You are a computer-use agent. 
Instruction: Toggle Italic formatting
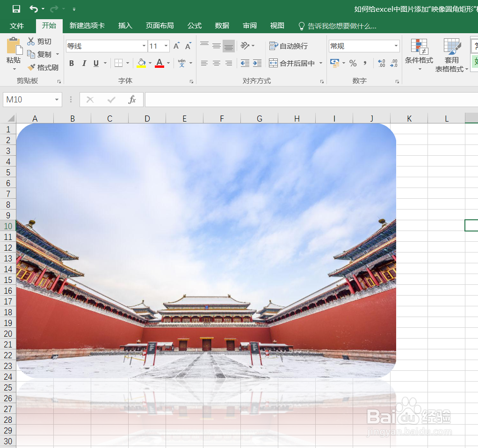pyautogui.click(x=84, y=63)
